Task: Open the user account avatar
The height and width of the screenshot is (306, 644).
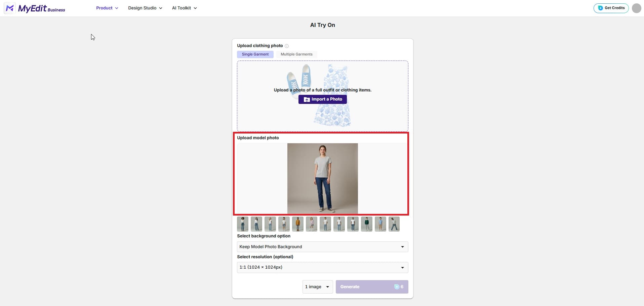Action: (636, 8)
